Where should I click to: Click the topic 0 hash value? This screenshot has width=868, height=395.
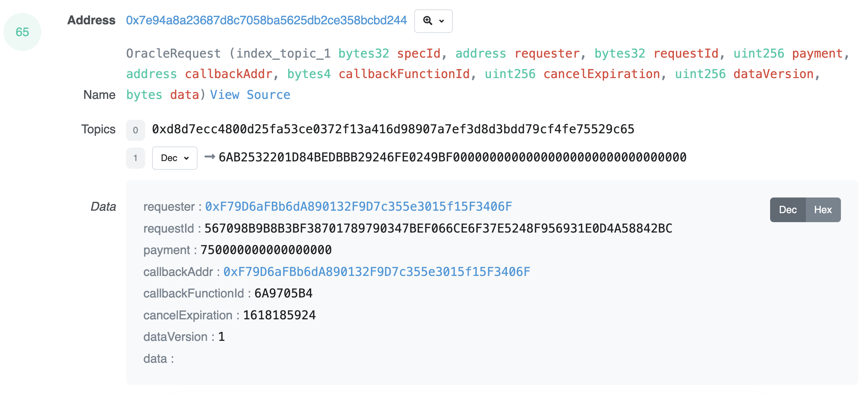click(x=393, y=129)
